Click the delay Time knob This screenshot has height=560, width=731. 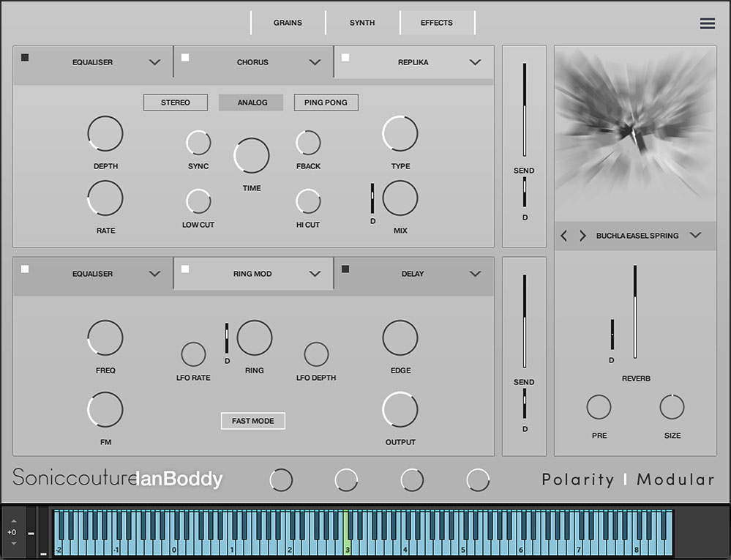click(252, 156)
